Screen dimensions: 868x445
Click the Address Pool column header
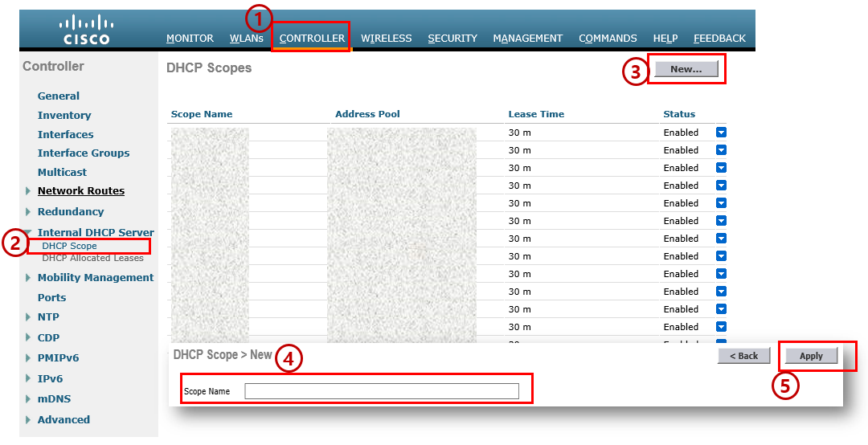click(x=367, y=114)
